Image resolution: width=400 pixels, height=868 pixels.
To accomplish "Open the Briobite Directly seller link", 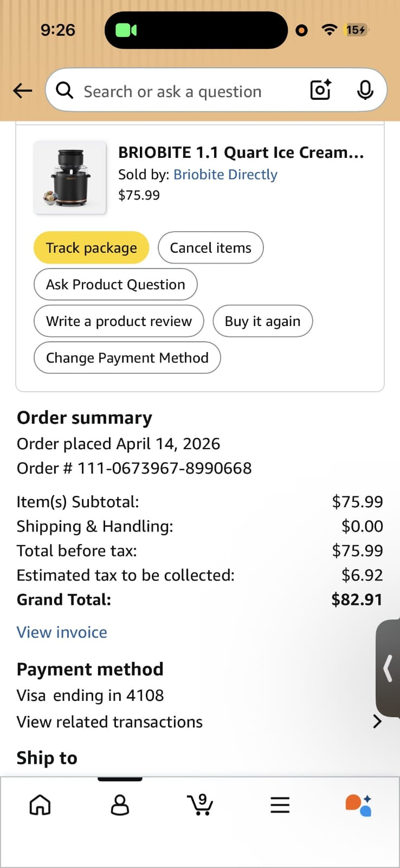I will tap(225, 175).
